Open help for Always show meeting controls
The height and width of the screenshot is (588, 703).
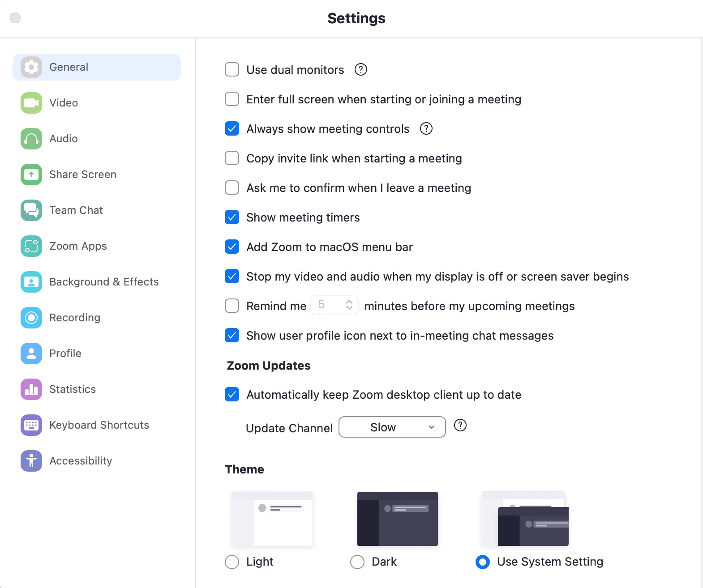pyautogui.click(x=426, y=128)
